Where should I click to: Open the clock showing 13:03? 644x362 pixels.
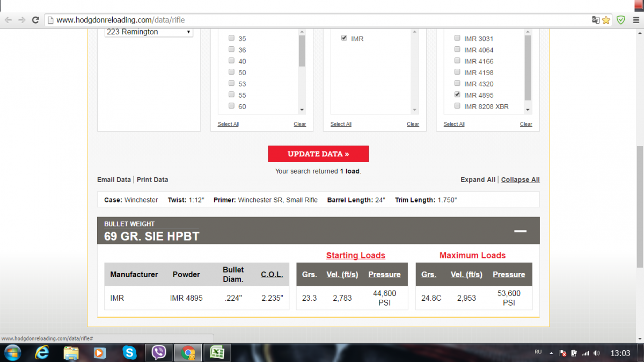620,353
